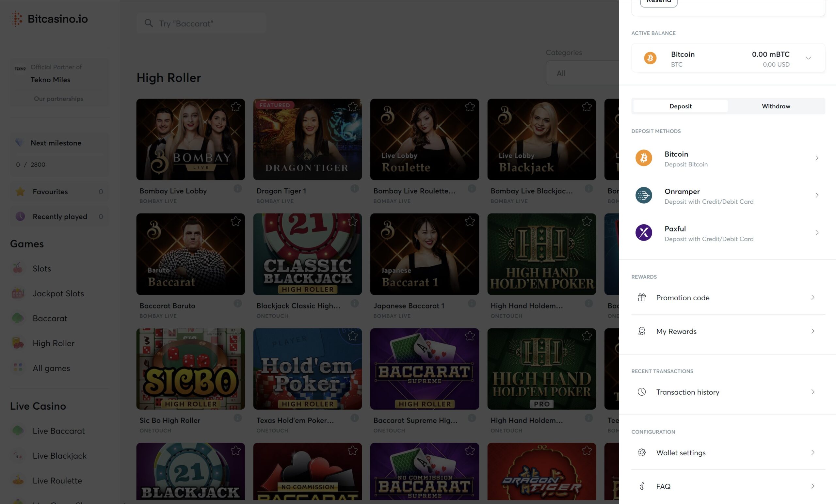This screenshot has width=836, height=504.
Task: Expand the Bitcoin active balance dropdown chevron
Action: pyautogui.click(x=809, y=58)
